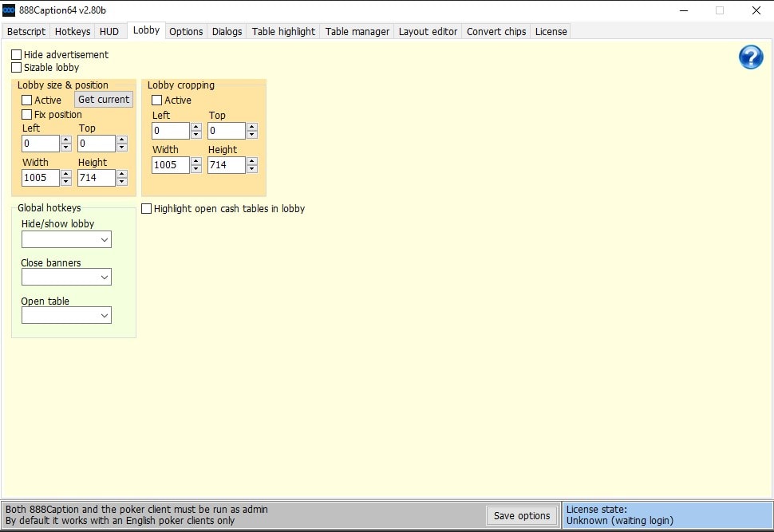Click Height field in Lobby size & position
774x532 pixels.
pyautogui.click(x=97, y=178)
